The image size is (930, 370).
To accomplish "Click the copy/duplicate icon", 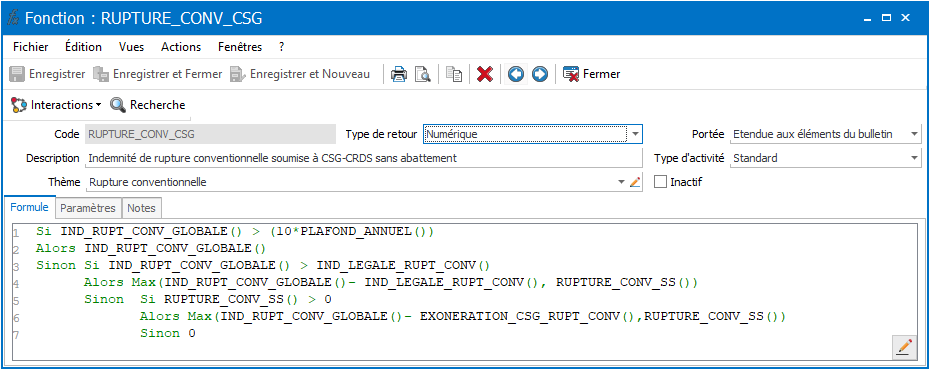I will 454,74.
